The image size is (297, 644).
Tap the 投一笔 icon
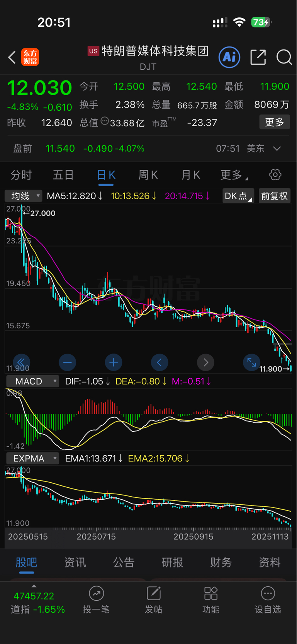[96, 593]
